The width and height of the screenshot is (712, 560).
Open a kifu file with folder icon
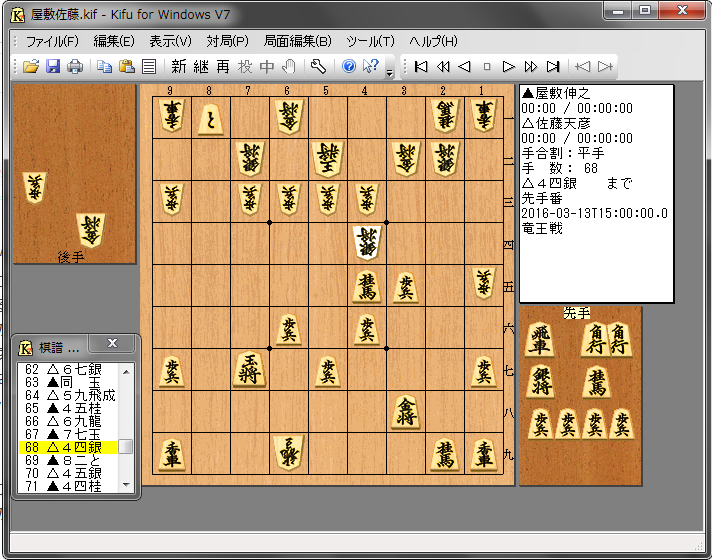pos(31,67)
